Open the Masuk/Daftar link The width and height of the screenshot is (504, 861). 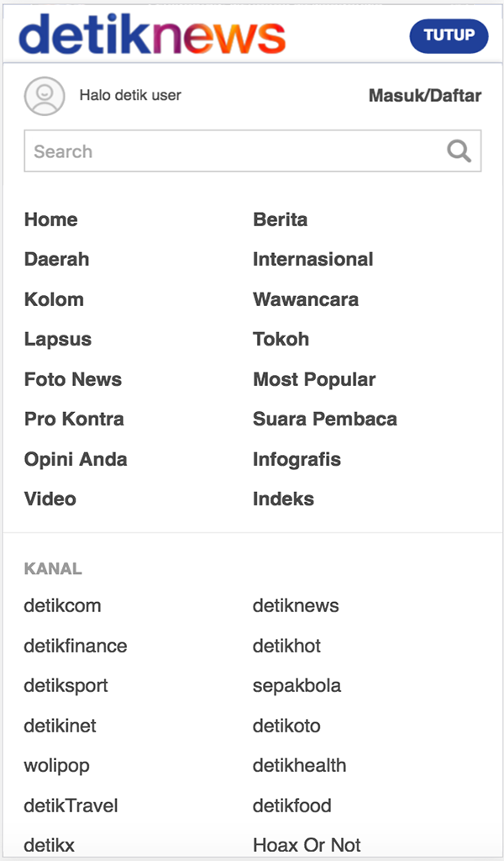click(423, 95)
